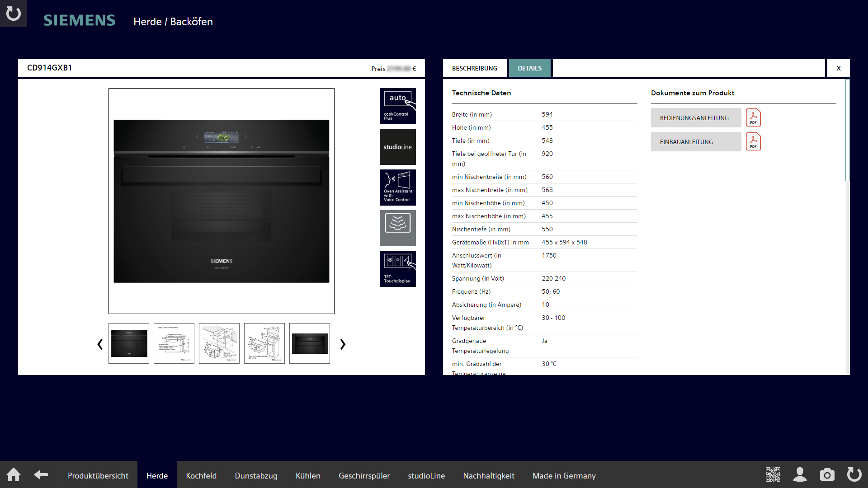Open the Bedienungsanleitung PDF icon
868x488 pixels.
pyautogui.click(x=753, y=118)
